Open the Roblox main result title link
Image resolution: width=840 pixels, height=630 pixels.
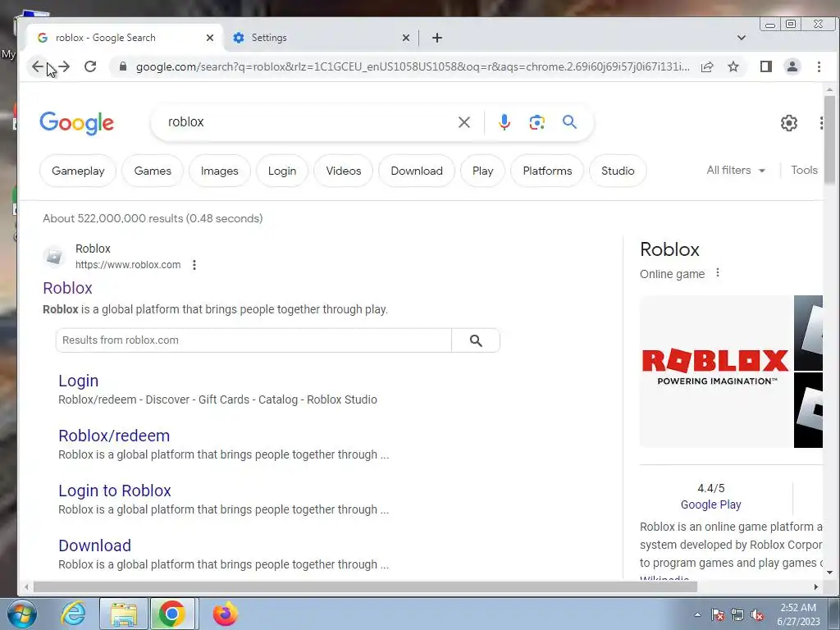click(x=67, y=288)
